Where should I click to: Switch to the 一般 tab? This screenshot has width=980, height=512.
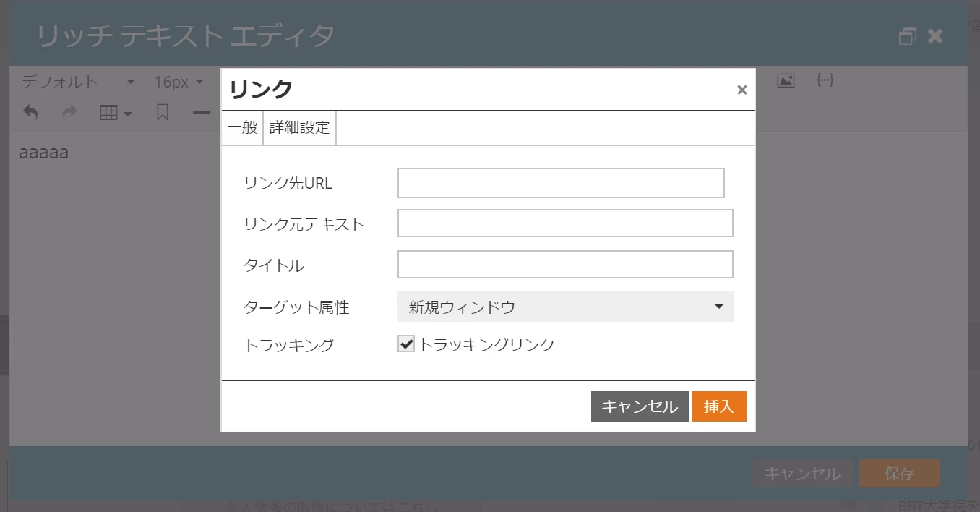pyautogui.click(x=242, y=128)
